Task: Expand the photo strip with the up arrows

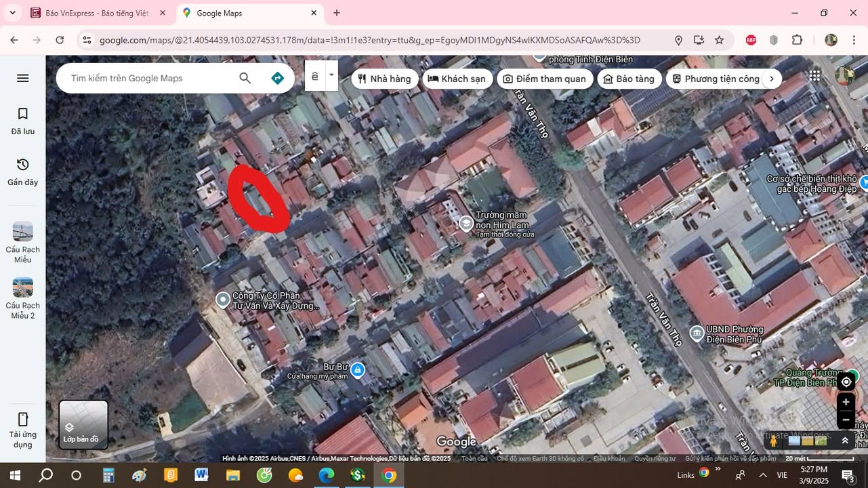Action: (844, 440)
